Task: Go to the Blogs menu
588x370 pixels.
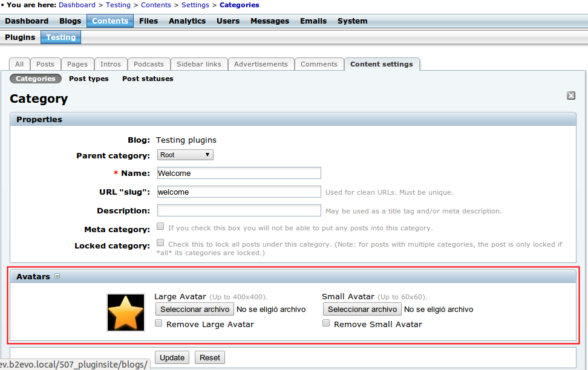Action: pyautogui.click(x=70, y=21)
